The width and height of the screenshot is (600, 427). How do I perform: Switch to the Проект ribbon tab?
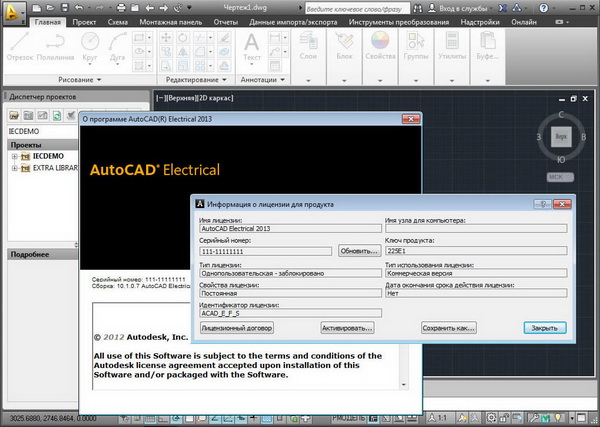pos(85,20)
